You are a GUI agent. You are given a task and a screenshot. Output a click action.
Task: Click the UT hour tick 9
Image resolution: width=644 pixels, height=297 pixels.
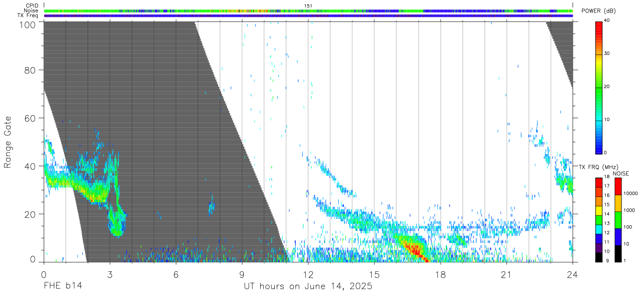[242, 274]
